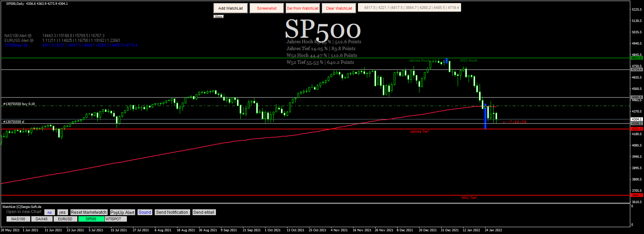Toggle Send Notification option

pos(172,212)
